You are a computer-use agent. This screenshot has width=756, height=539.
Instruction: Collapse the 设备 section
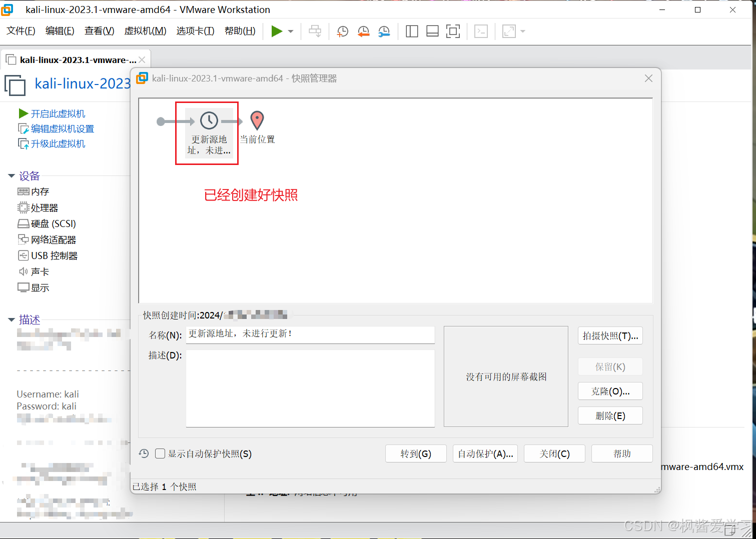(x=12, y=176)
